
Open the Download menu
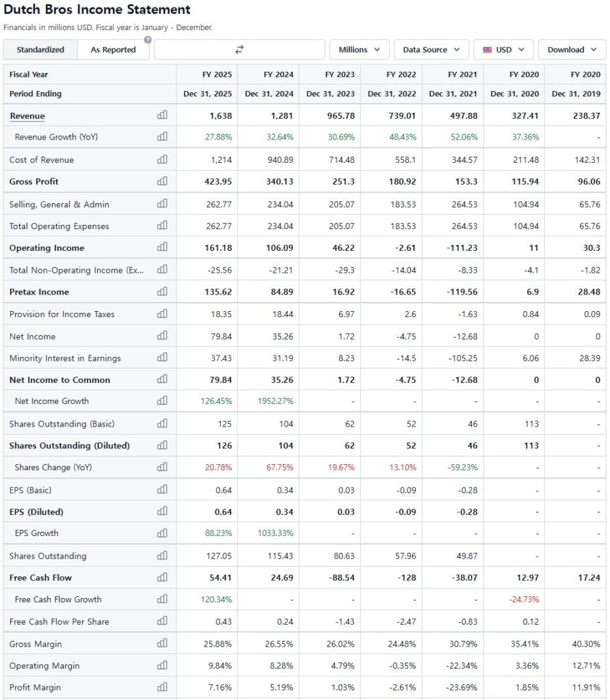tap(572, 50)
